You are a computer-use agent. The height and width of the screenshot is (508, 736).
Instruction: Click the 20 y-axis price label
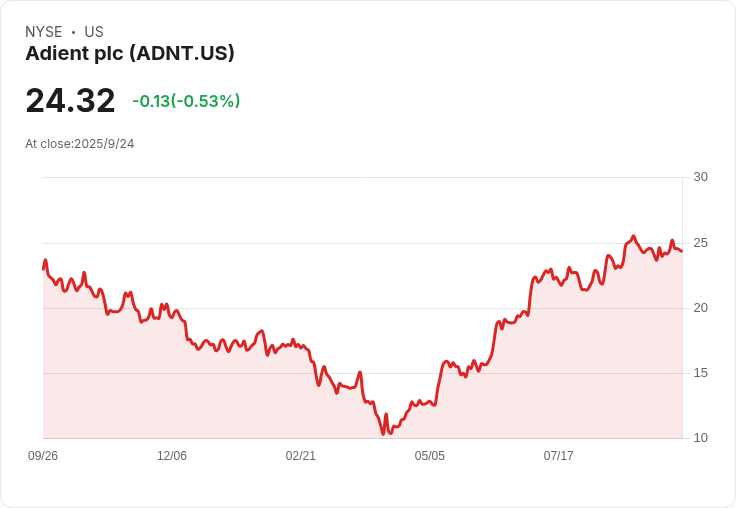tap(701, 308)
